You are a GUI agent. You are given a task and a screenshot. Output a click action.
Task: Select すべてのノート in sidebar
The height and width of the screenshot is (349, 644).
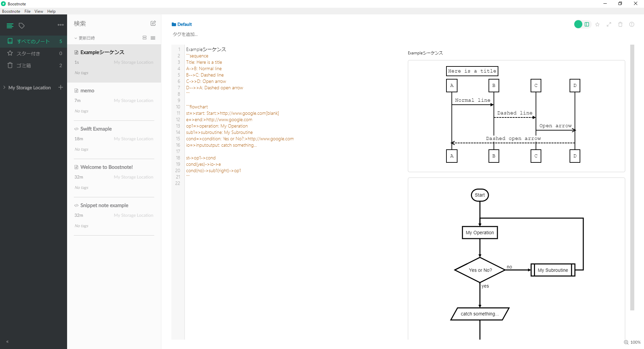pyautogui.click(x=34, y=41)
